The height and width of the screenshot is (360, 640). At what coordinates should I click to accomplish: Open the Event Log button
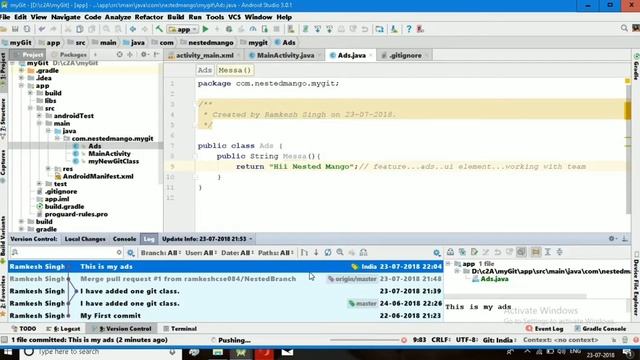pos(544,329)
